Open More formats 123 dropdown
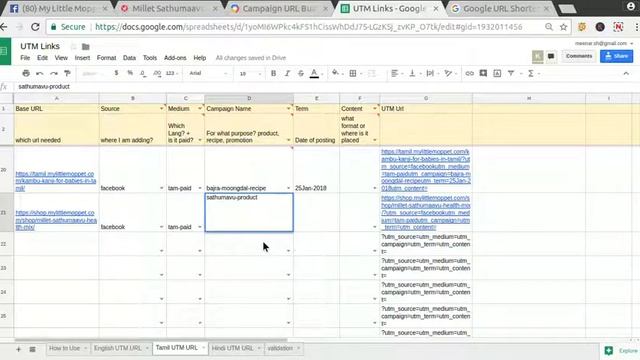Viewport: 640px width, 360px height. coord(172,73)
